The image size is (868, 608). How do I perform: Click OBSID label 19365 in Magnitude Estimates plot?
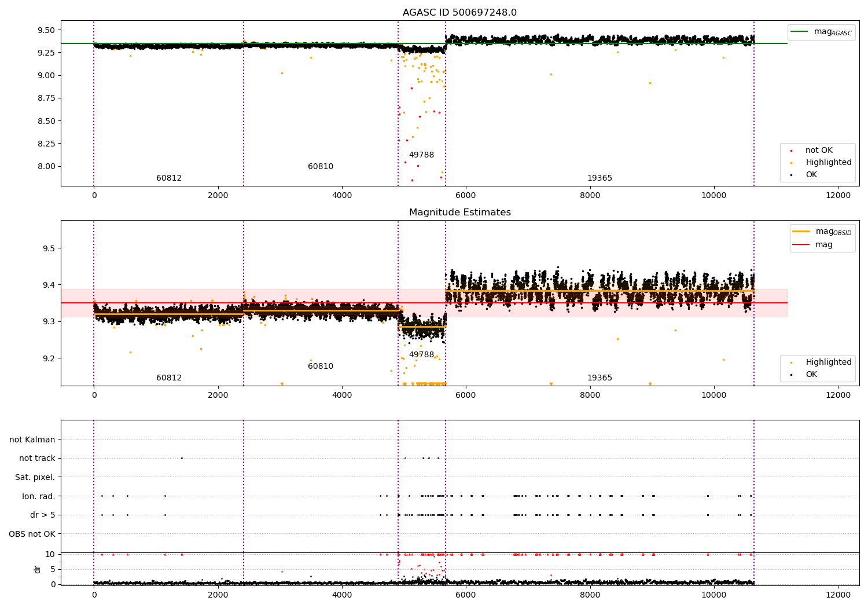599,378
